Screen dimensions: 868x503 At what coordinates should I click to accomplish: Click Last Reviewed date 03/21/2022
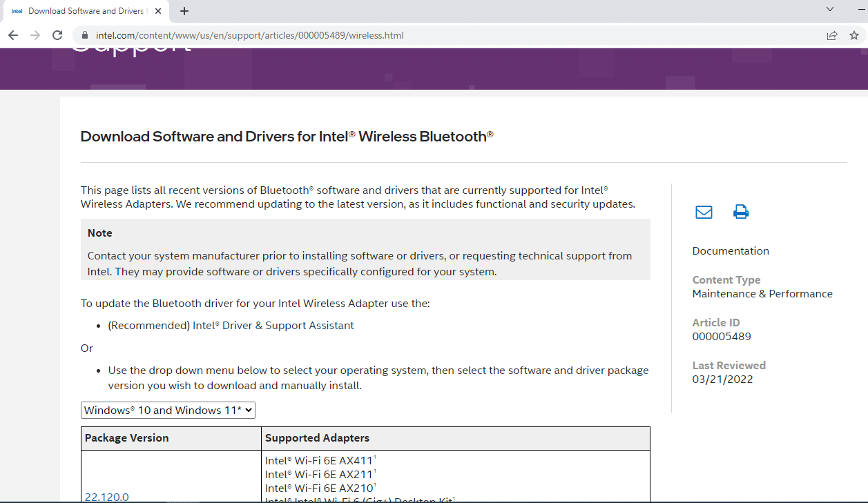(x=722, y=379)
